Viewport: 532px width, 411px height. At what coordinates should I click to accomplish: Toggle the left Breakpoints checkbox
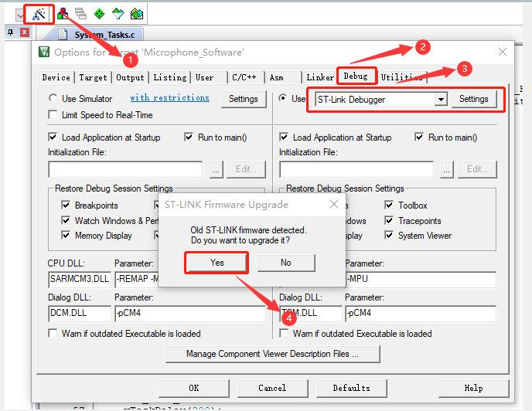(66, 206)
